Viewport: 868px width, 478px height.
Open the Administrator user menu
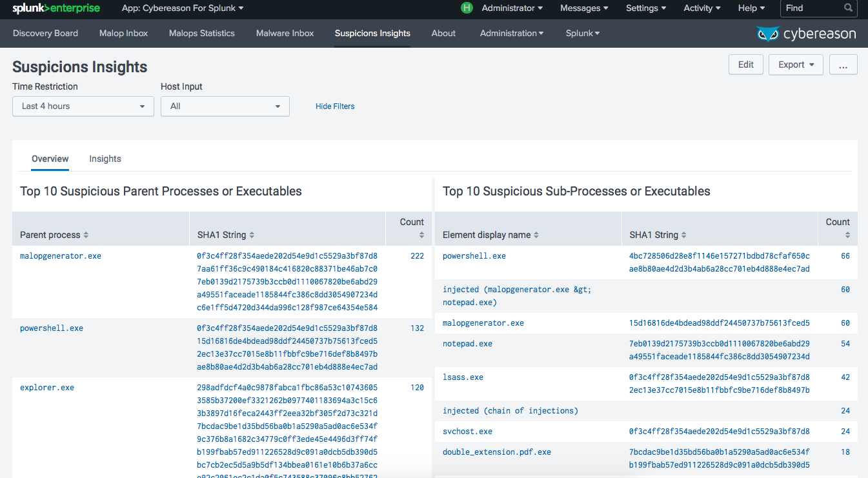click(x=512, y=8)
